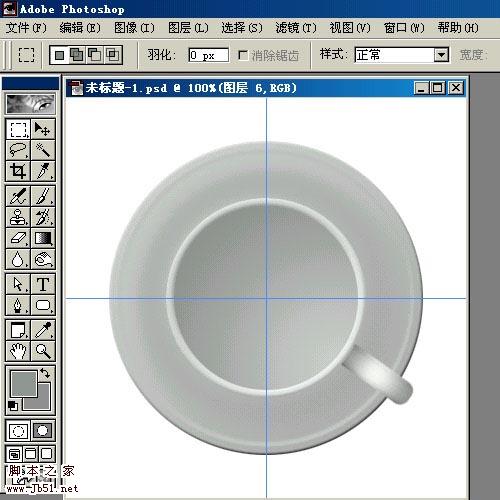
Task: Select the Hand tool
Action: pyautogui.click(x=18, y=351)
